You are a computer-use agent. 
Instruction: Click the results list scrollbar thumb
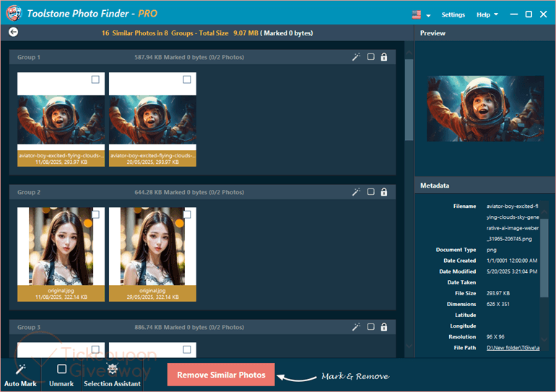[409, 100]
